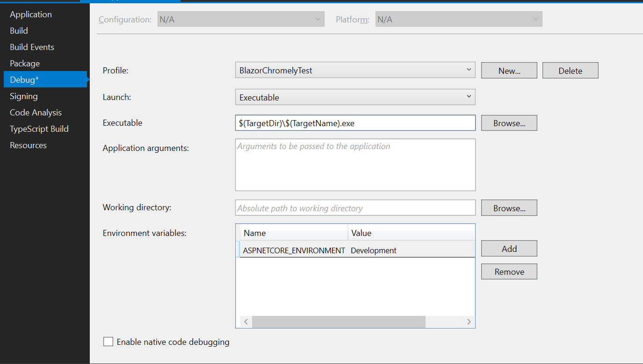Browse for the executable file

(509, 123)
